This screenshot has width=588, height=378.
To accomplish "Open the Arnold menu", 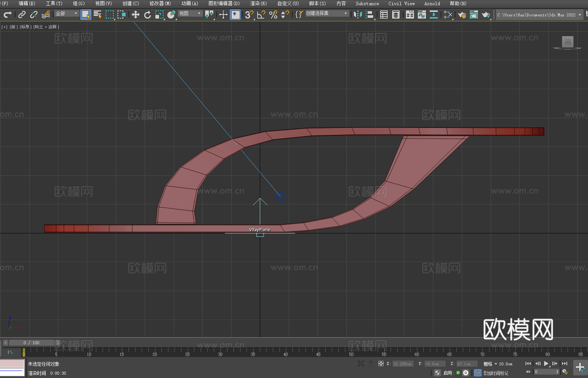I will click(x=432, y=3).
